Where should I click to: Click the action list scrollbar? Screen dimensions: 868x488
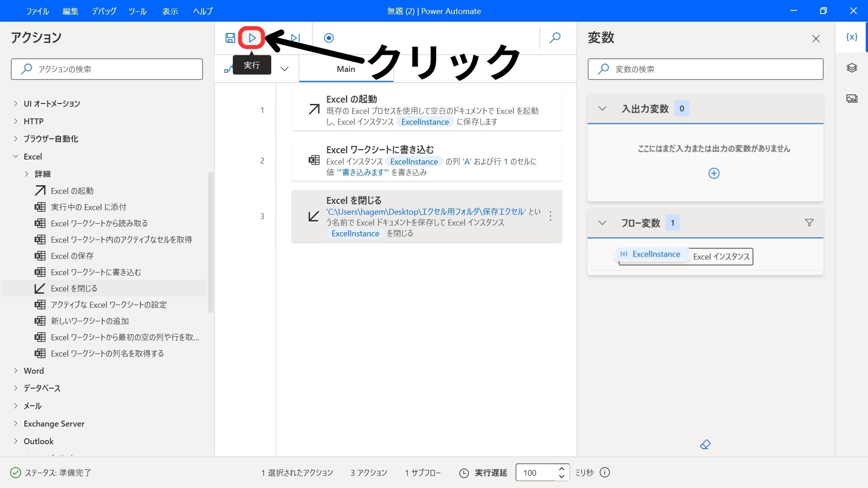[210, 242]
